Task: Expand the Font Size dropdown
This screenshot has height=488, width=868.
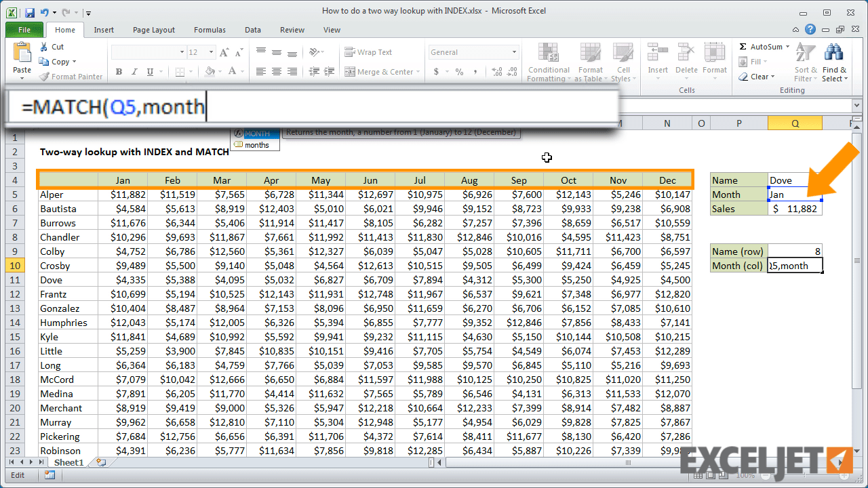Action: 211,52
